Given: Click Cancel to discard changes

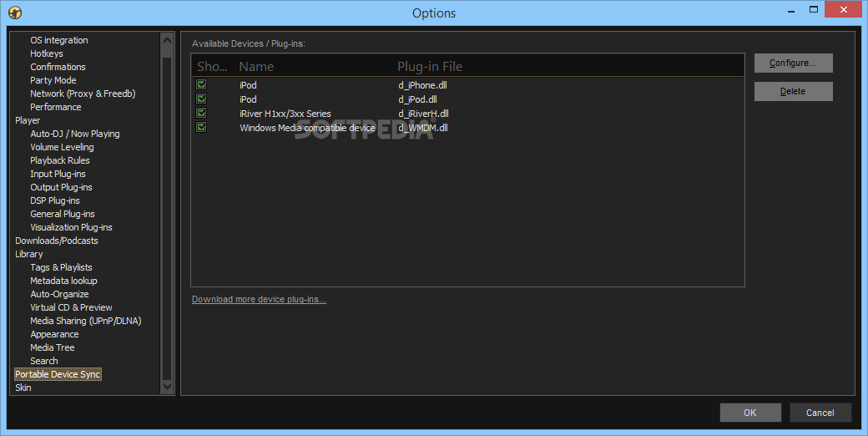Looking at the screenshot, I should [x=820, y=413].
